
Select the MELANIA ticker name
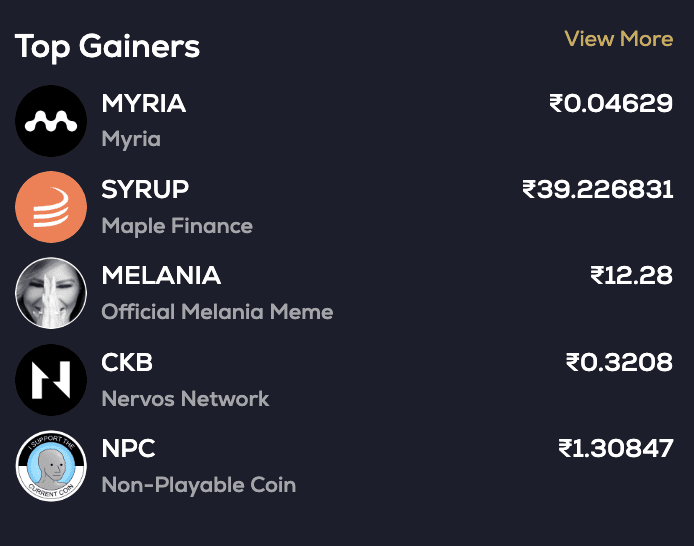coord(161,276)
